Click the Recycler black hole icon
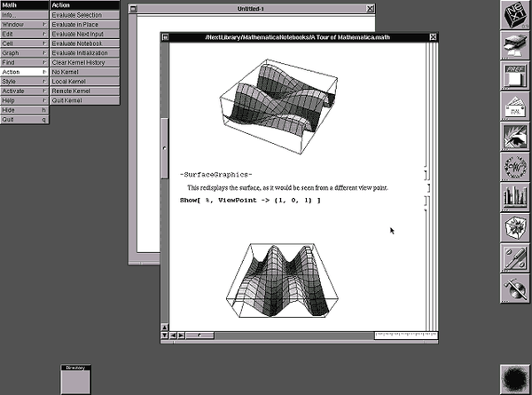This screenshot has width=532, height=395. pyautogui.click(x=513, y=376)
